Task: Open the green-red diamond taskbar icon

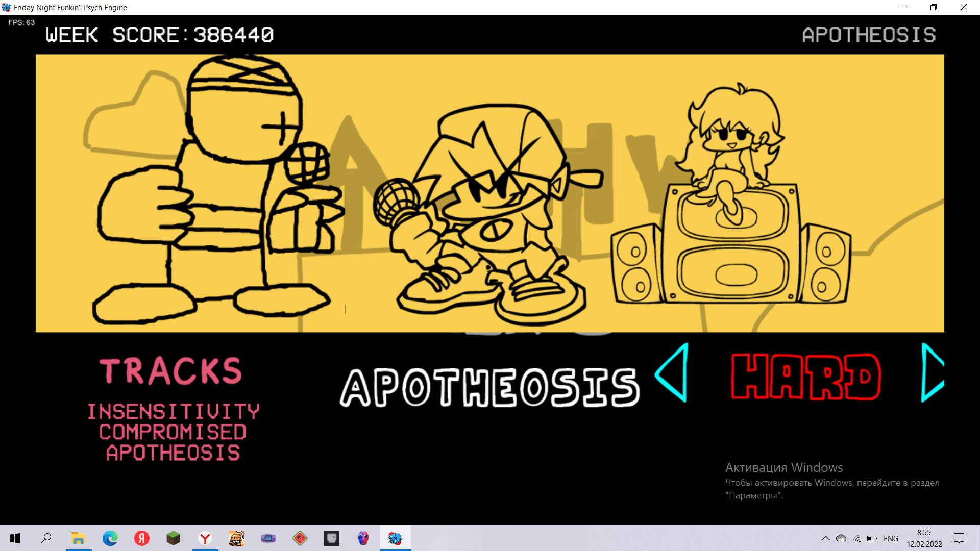Action: pyautogui.click(x=300, y=538)
